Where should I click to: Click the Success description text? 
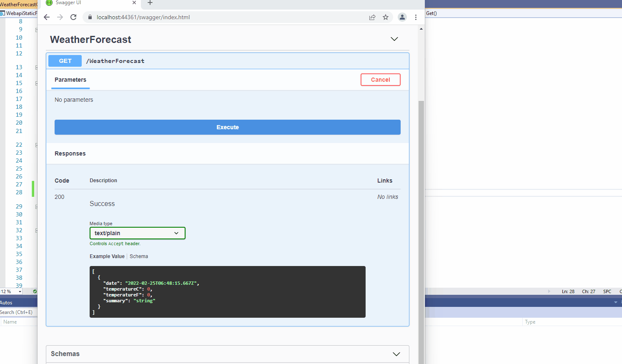pyautogui.click(x=102, y=203)
